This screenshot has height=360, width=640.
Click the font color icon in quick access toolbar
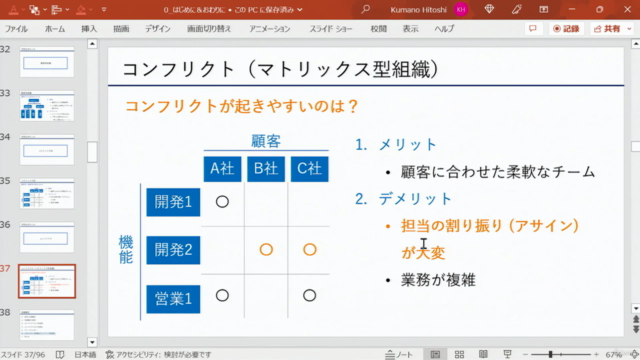coord(13,9)
